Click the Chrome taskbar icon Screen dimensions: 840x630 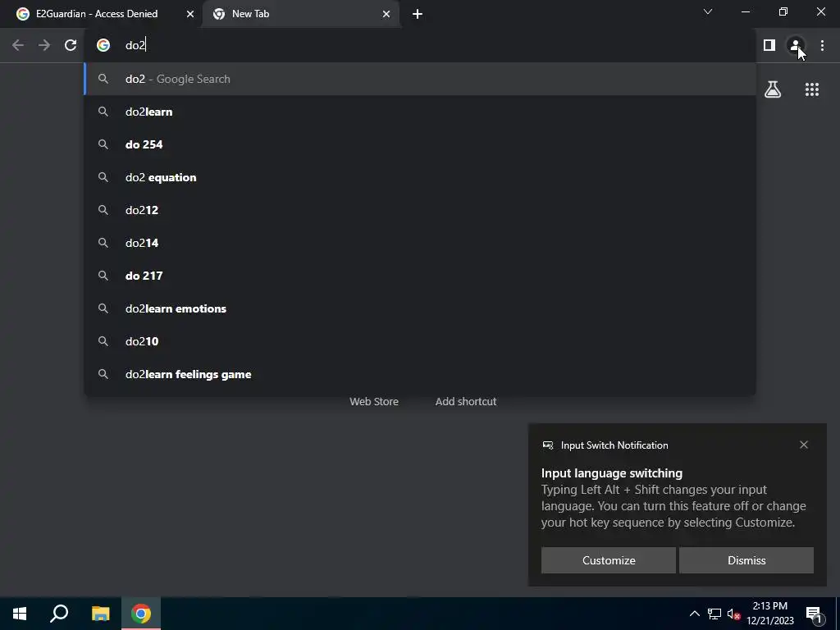click(x=141, y=614)
